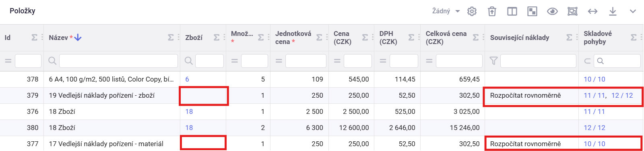
Task: Open Související náklady funnel filter icon
Action: click(493, 61)
